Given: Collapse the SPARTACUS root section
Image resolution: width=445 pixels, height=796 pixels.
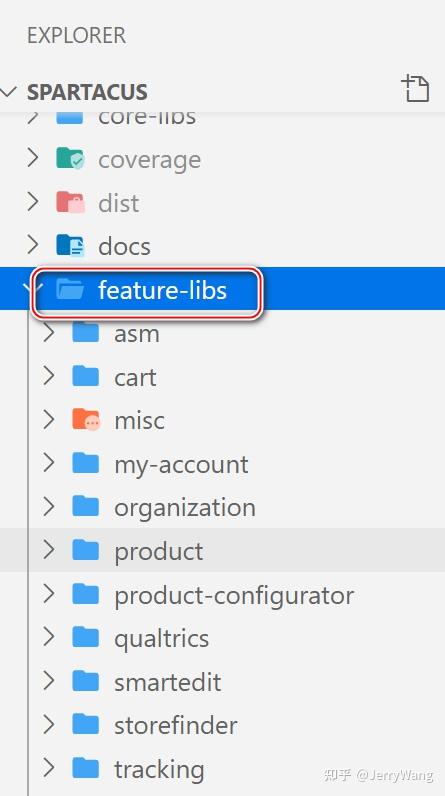Looking at the screenshot, I should tap(8, 92).
